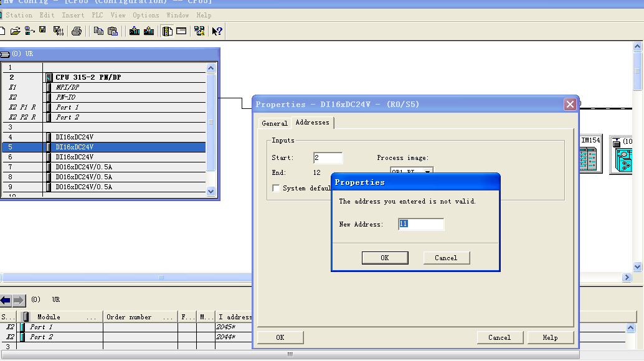Click the Download to Module toolbar icon
Viewport: 644px width, 361px height.
(x=135, y=31)
